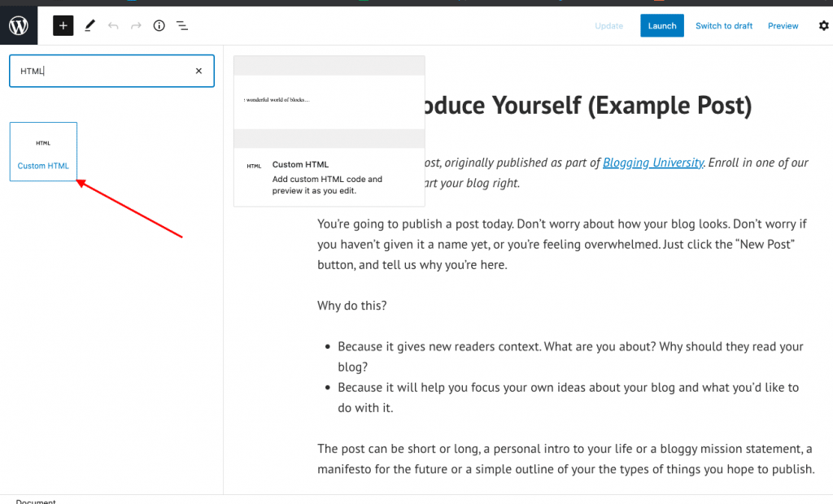Open the block list view icon
This screenshot has height=504, width=833.
182,25
